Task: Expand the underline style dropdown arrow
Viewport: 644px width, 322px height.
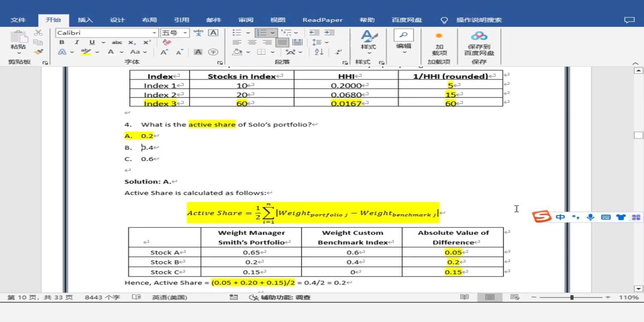Action: (x=103, y=43)
